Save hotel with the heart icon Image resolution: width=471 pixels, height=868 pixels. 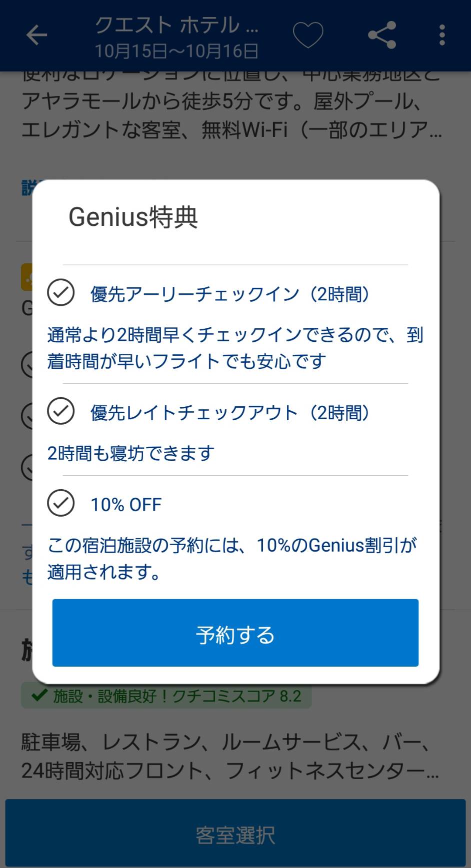[x=307, y=35]
